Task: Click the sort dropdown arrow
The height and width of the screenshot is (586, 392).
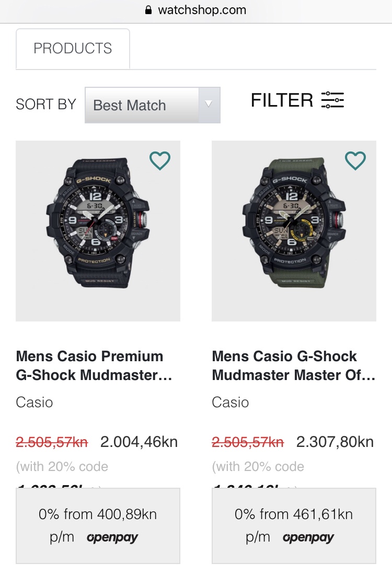Action: 209,105
